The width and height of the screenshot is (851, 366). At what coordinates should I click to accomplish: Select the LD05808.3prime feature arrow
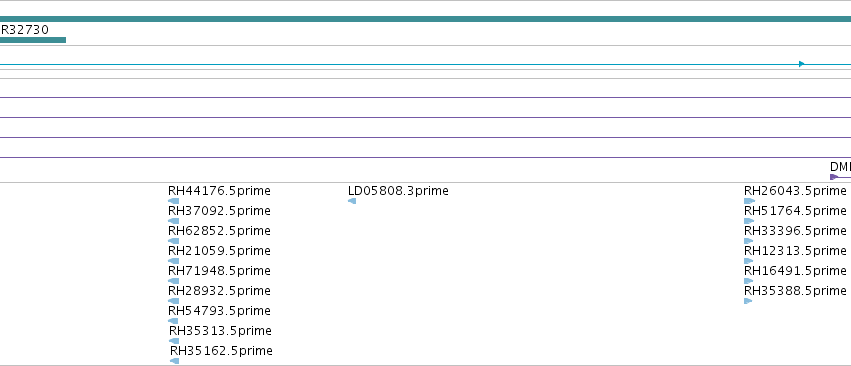(352, 201)
